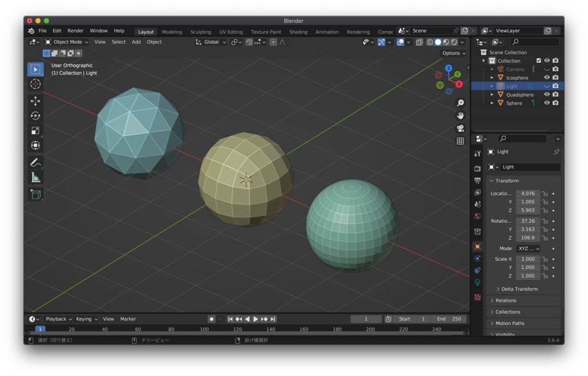This screenshot has width=588, height=376.
Task: Select the Scale tool
Action: click(x=36, y=130)
